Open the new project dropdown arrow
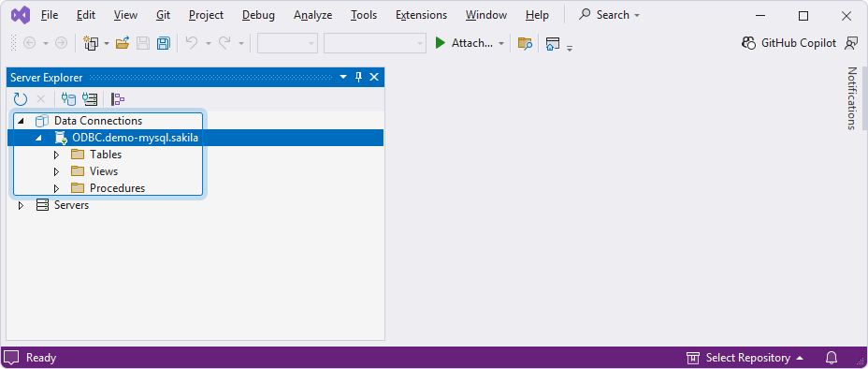868x369 pixels. (107, 43)
